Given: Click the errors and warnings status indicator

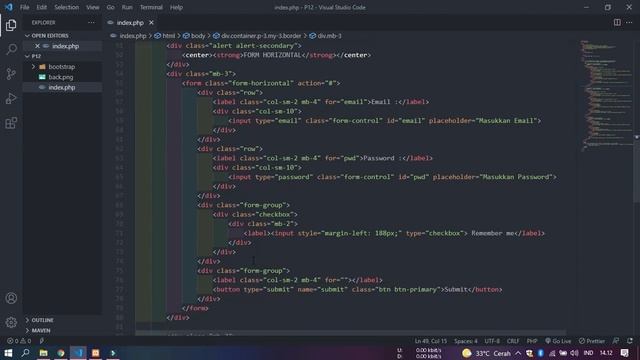Looking at the screenshot, I should 19,341.
